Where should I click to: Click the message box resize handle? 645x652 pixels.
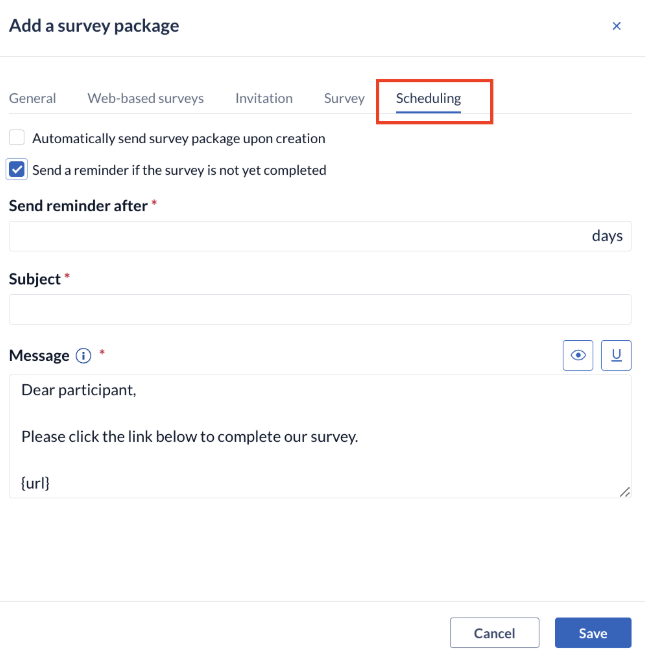[x=625, y=491]
